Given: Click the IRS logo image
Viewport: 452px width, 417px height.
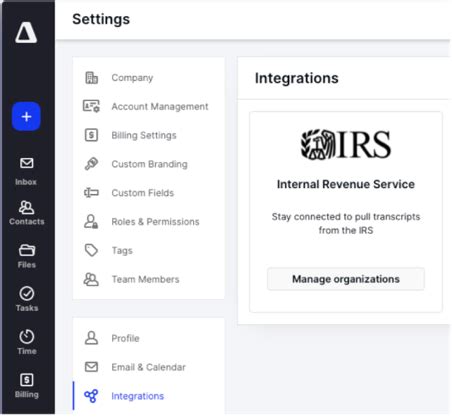Looking at the screenshot, I should (346, 144).
